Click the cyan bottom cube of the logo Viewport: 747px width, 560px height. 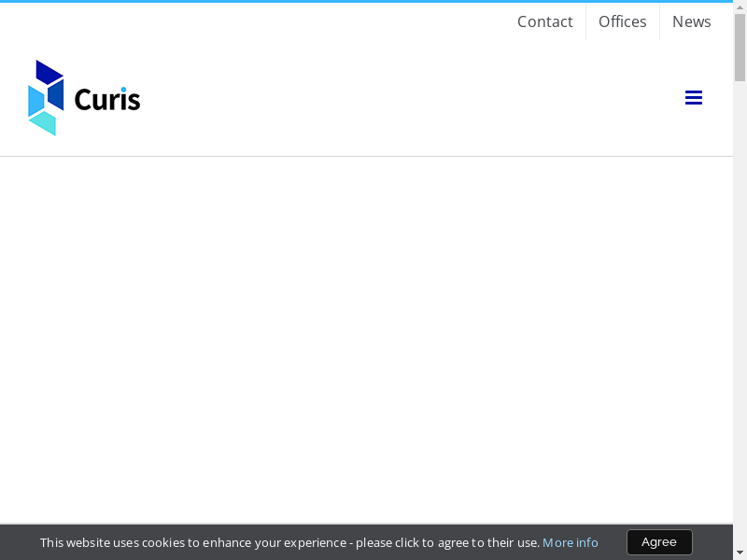pos(43,123)
